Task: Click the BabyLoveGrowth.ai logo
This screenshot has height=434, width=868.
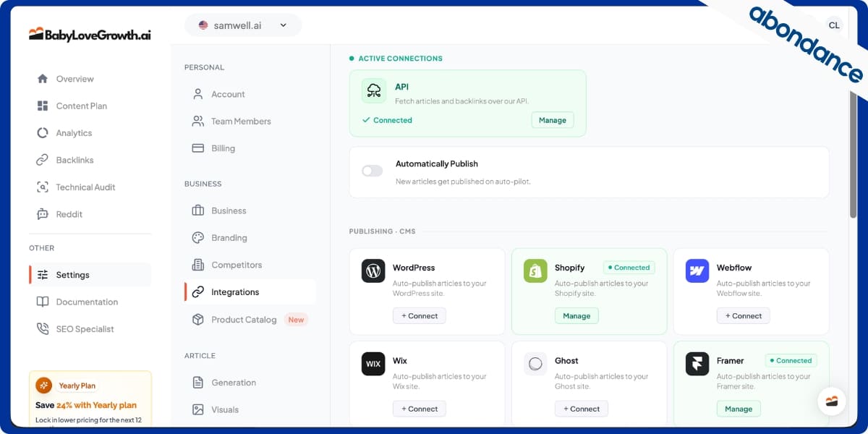Action: tap(90, 34)
